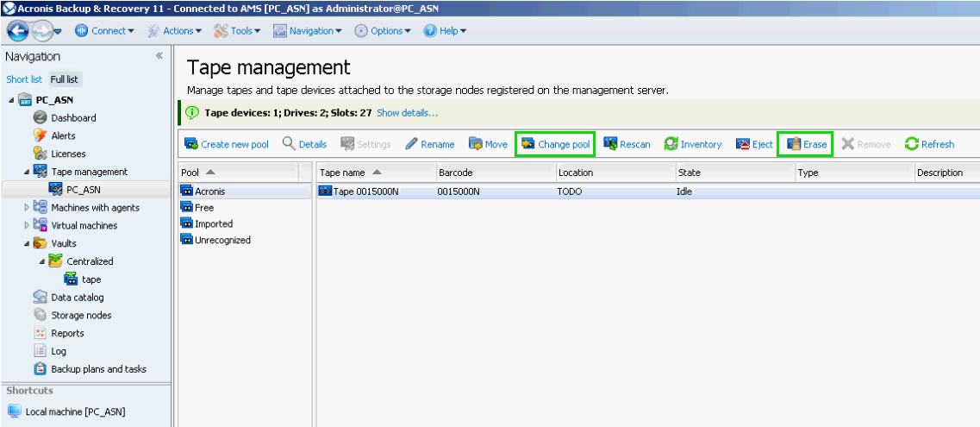Click the Move toolbar button
The image size is (980, 427).
coord(488,144)
